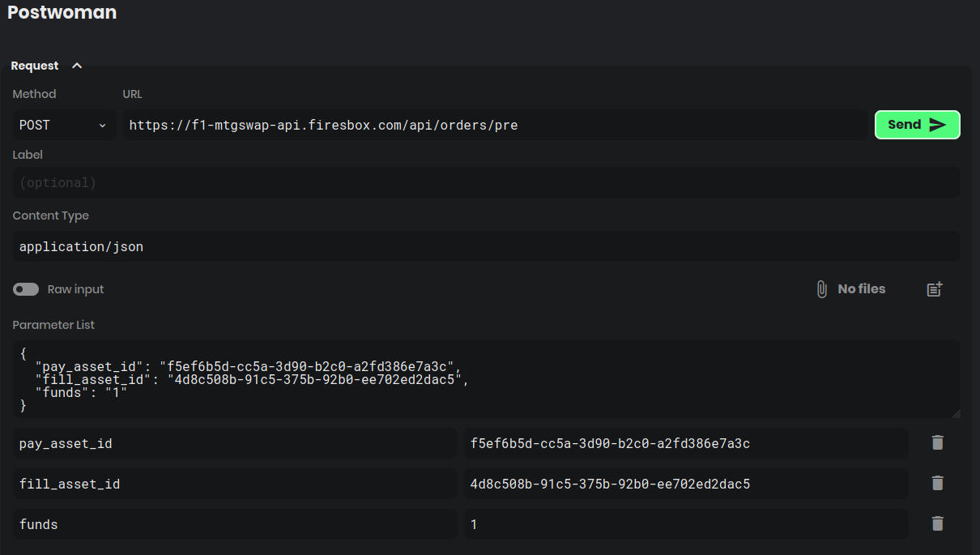Delete the fill_asset_id parameter row
The width and height of the screenshot is (980, 555).
(938, 483)
